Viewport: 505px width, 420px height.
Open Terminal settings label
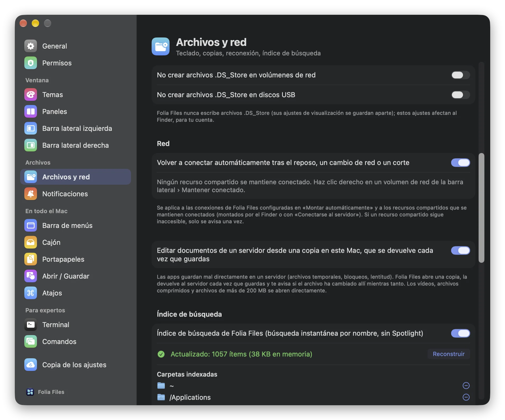pyautogui.click(x=56, y=325)
